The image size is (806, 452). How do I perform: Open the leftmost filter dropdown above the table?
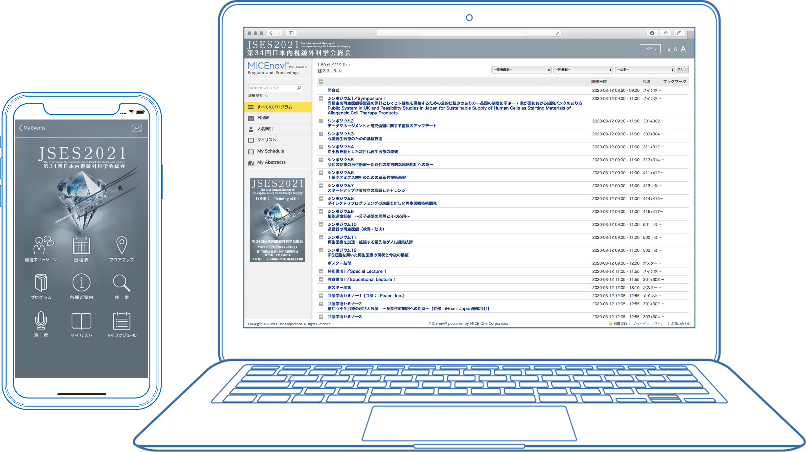point(521,69)
